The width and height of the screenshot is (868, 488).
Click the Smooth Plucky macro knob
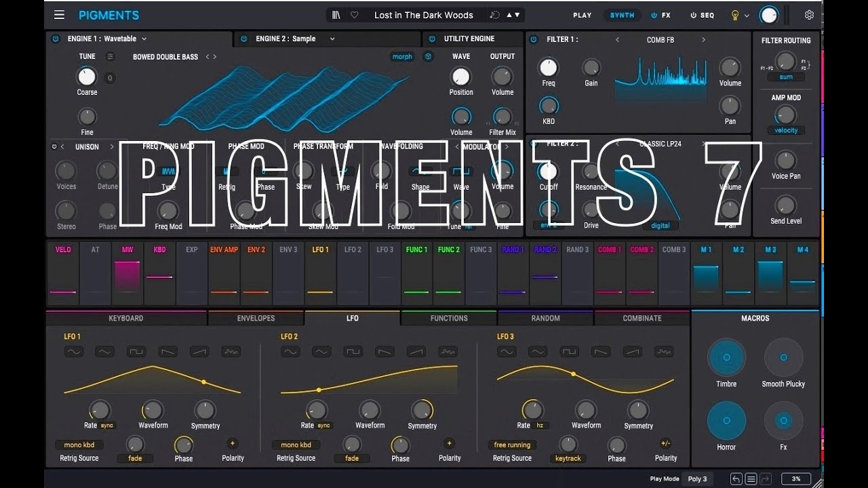(783, 357)
